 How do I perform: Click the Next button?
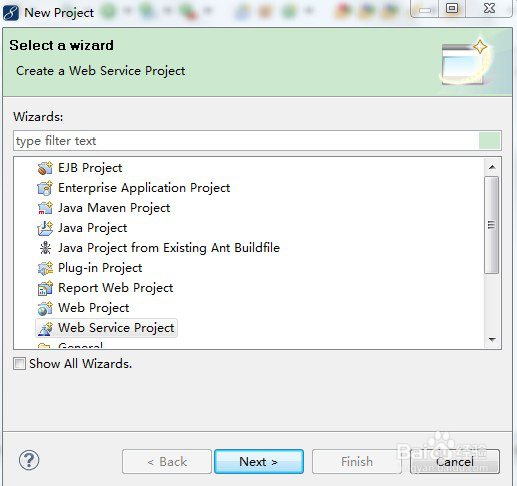pyautogui.click(x=259, y=462)
